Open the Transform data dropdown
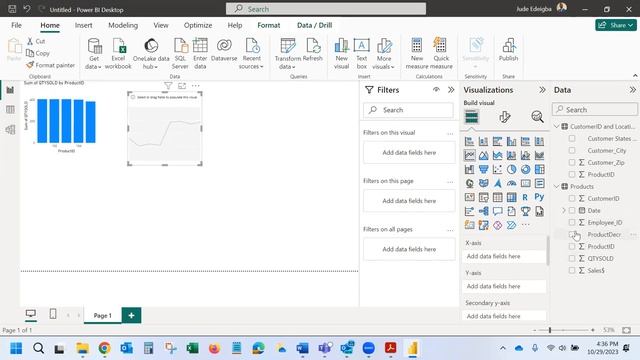Image resolution: width=640 pixels, height=360 pixels. tap(287, 62)
